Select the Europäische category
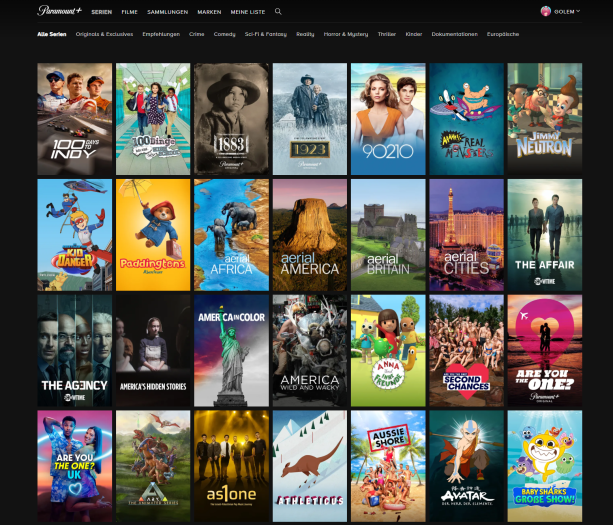 503,34
